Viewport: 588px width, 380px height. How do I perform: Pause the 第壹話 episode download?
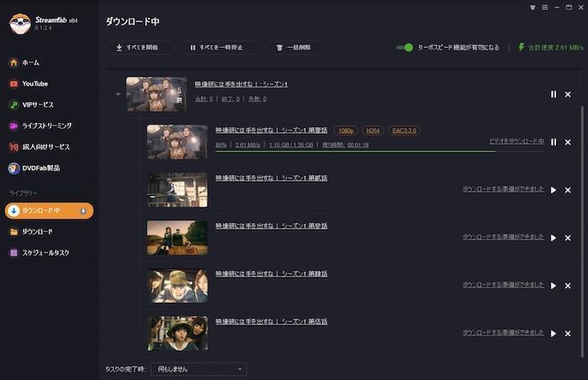pyautogui.click(x=554, y=142)
